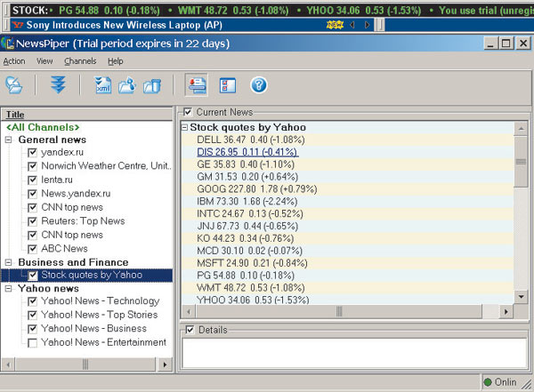Toggle the Current News panel checkbox
The image size is (534, 392).
[x=187, y=111]
